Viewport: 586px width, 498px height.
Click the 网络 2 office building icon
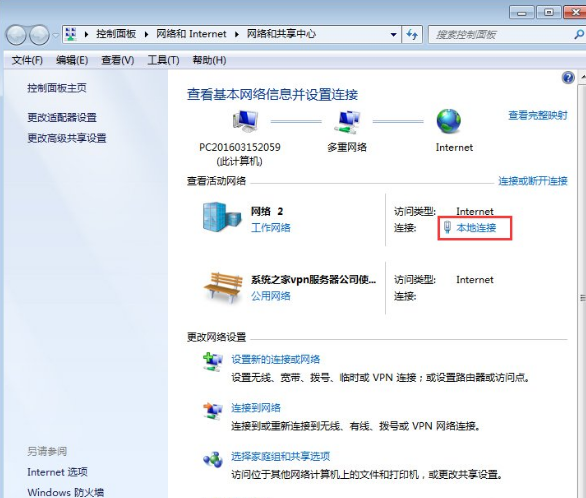click(222, 217)
